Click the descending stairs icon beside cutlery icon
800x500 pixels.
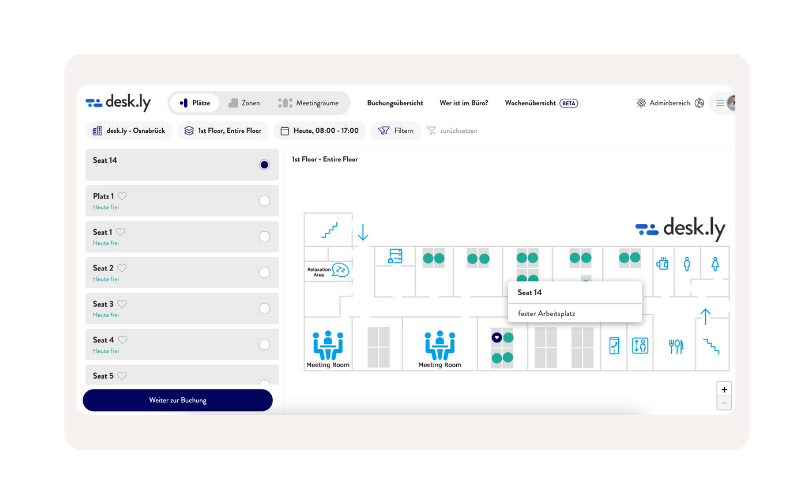click(711, 346)
